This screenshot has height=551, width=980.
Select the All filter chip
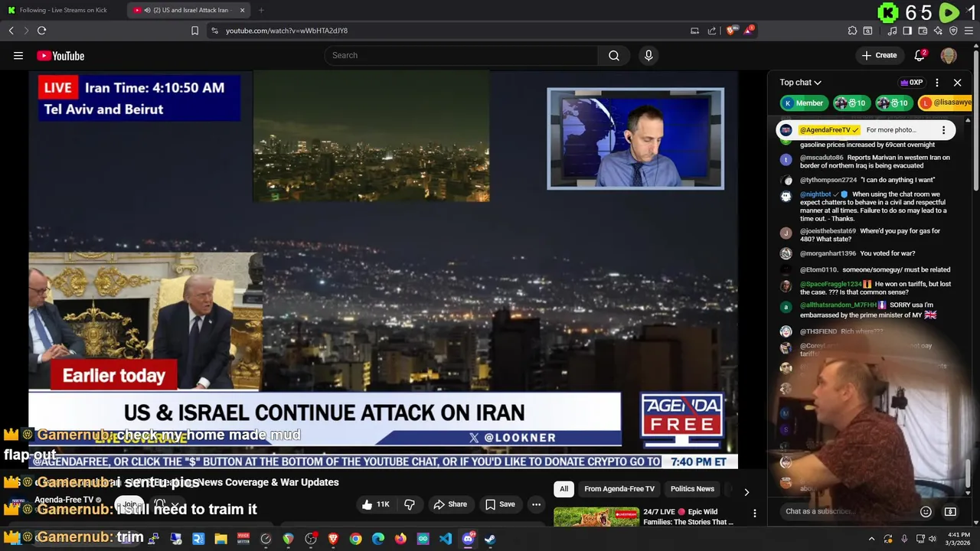pyautogui.click(x=563, y=489)
